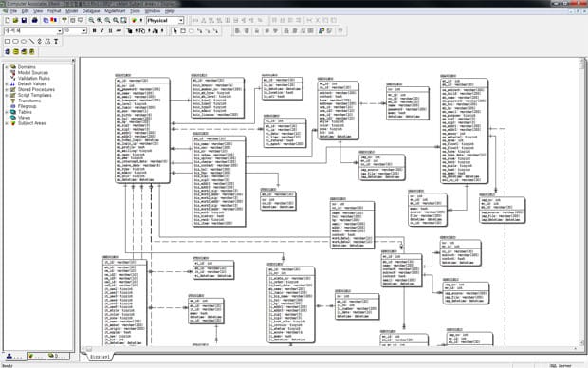
Task: Open the font name dropdown
Action: pyautogui.click(x=33, y=30)
